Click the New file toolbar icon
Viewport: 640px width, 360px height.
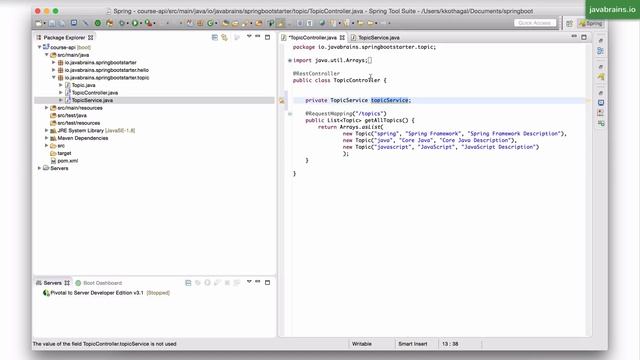pyautogui.click(x=38, y=23)
